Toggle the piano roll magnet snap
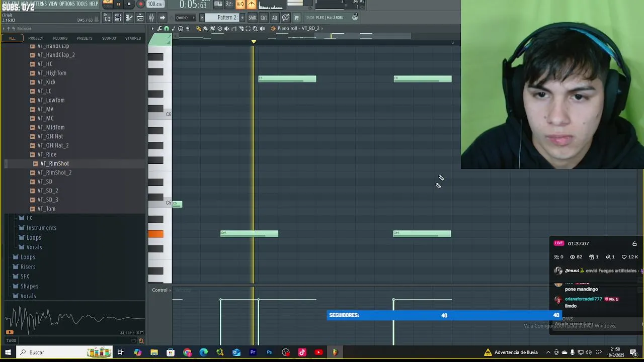The height and width of the screenshot is (362, 644). (x=167, y=29)
